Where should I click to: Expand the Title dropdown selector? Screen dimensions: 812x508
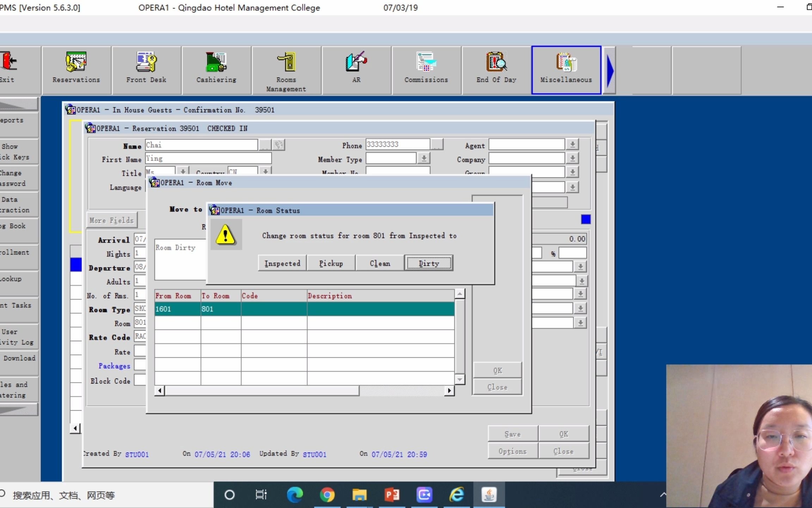click(184, 172)
